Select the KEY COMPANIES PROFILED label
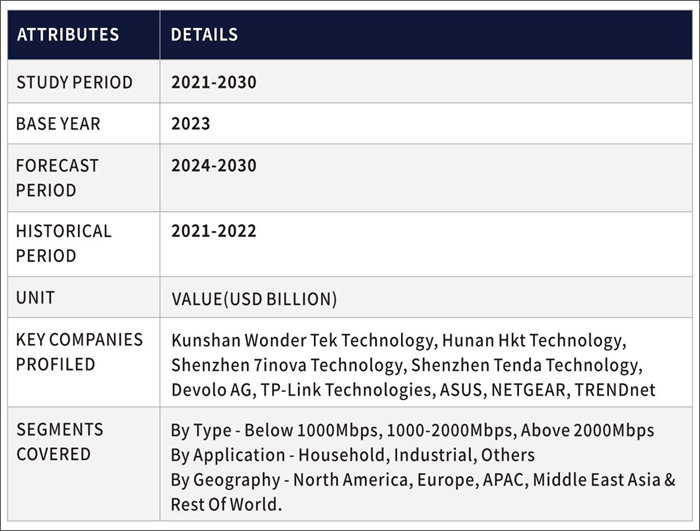The height and width of the screenshot is (531, 700). pyautogui.click(x=79, y=352)
